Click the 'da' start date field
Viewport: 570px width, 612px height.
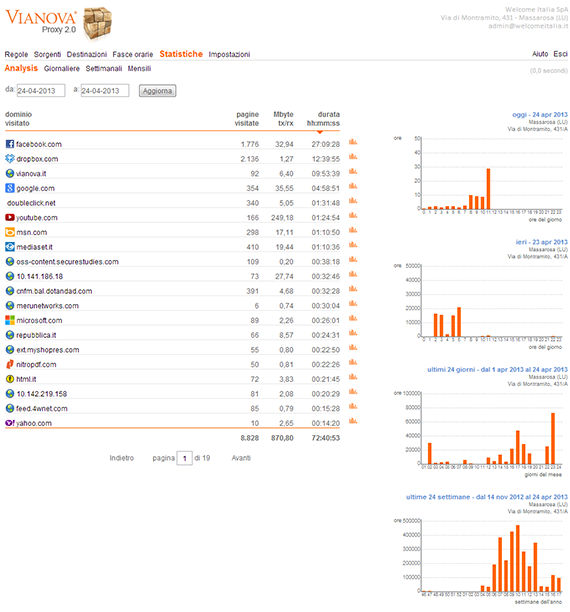pyautogui.click(x=41, y=91)
